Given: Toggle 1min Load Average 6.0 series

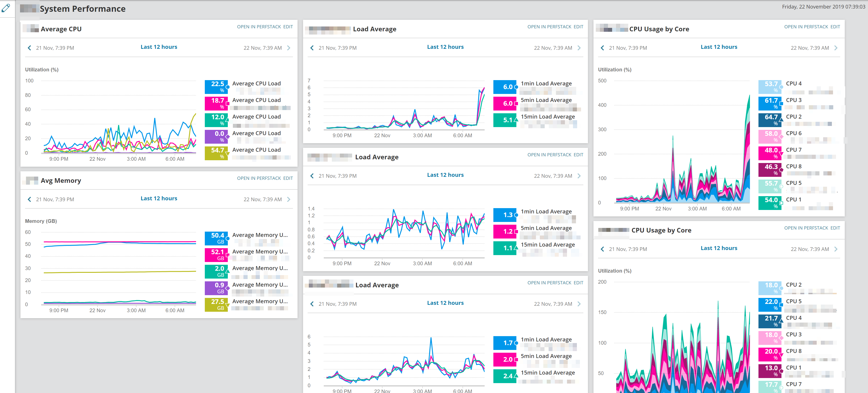Looking at the screenshot, I should (x=505, y=87).
